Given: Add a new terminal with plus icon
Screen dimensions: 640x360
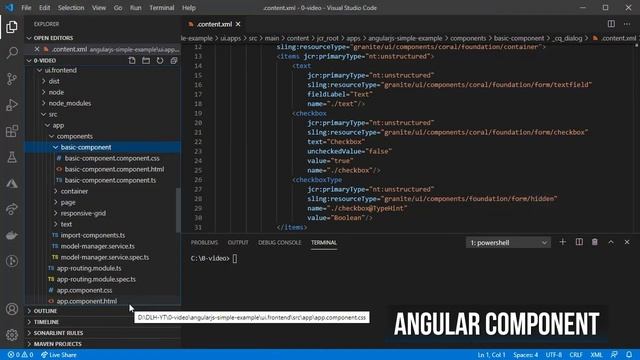Looking at the screenshot, I should 562,242.
